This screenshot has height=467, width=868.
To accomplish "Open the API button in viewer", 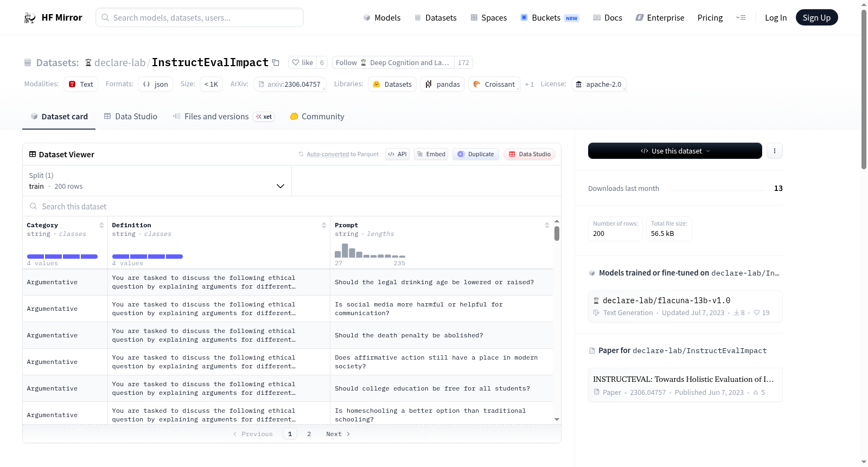I will tap(397, 154).
